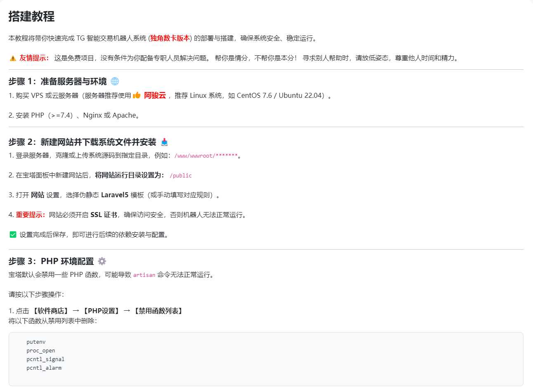
Task: Click pcntl_signal in the code block
Action: (x=45, y=359)
